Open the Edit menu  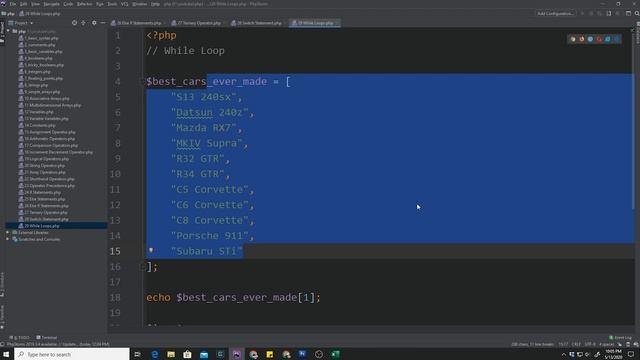point(24,4)
